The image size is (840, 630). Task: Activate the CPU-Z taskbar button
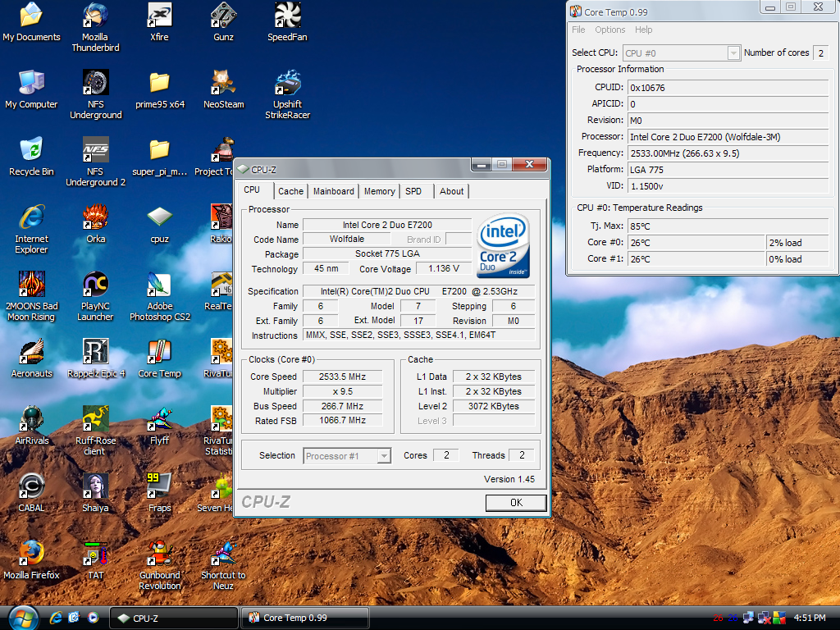(x=174, y=619)
